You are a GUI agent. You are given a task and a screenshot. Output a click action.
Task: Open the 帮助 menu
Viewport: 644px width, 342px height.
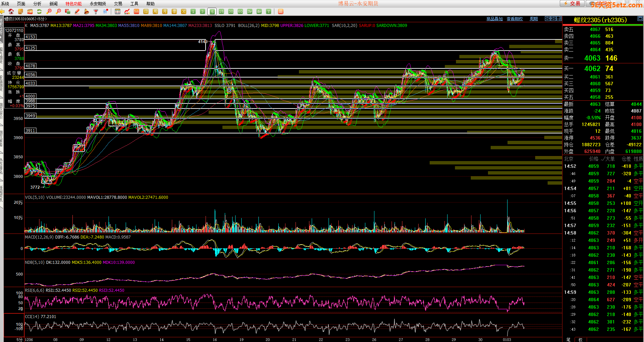pyautogui.click(x=150, y=4)
